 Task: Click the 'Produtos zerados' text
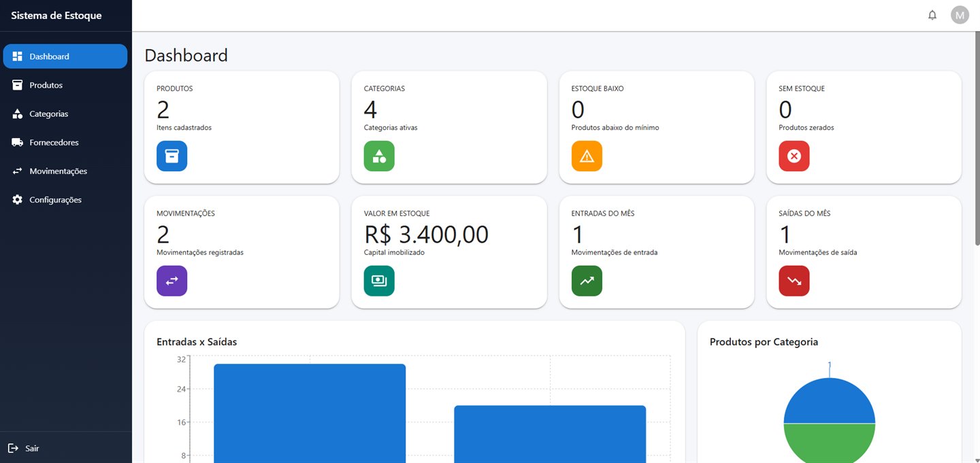click(806, 127)
